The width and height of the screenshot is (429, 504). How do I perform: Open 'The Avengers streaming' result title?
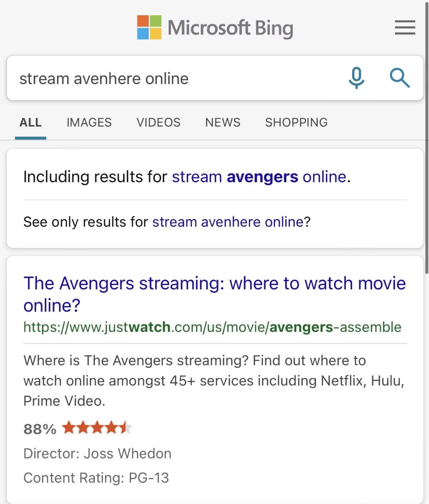click(x=215, y=294)
